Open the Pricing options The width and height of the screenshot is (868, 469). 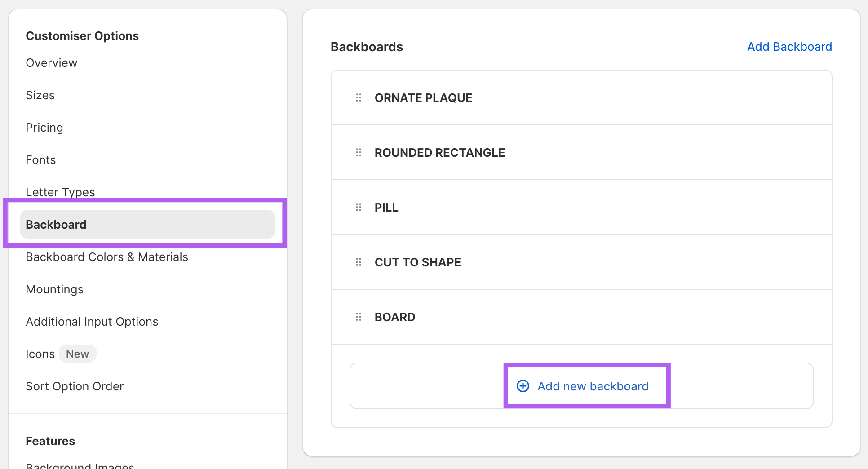(44, 128)
